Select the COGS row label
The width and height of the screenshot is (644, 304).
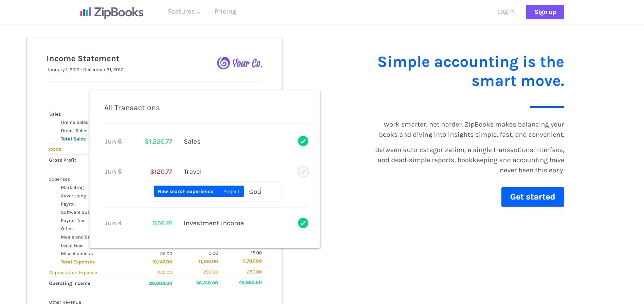55,149
